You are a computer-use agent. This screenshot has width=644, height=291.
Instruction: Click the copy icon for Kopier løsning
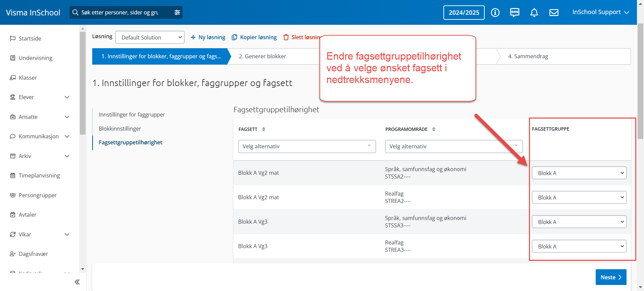tap(234, 37)
